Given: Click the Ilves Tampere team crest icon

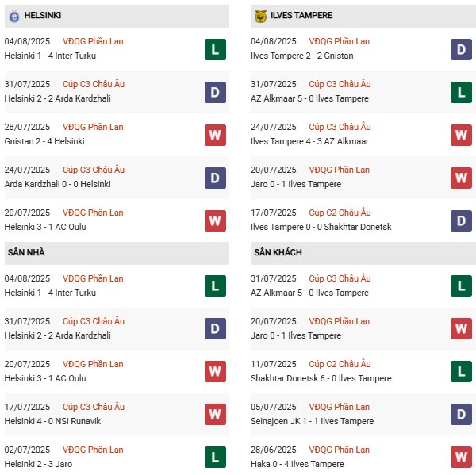Looking at the screenshot, I should [259, 15].
